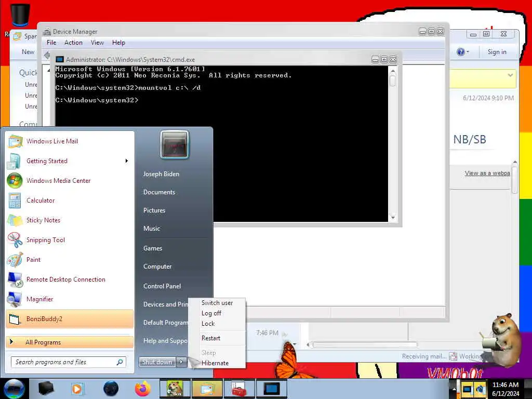Launch the Calculator app
The height and width of the screenshot is (399, 532).
[70, 200]
